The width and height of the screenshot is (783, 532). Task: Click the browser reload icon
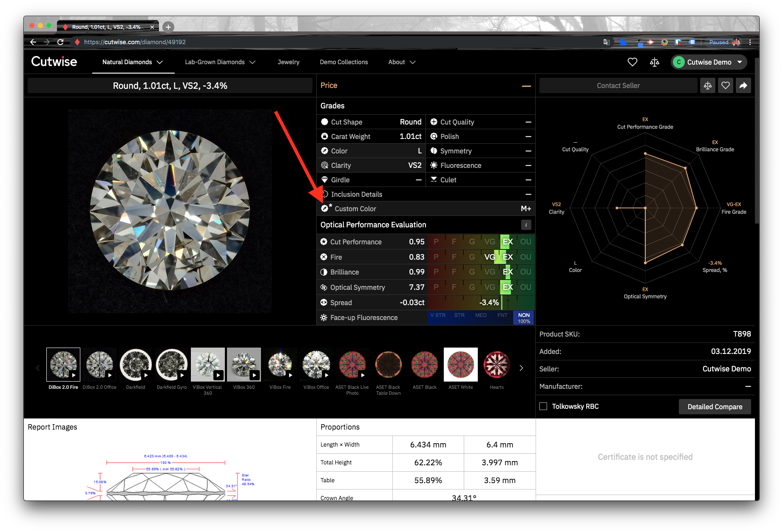pyautogui.click(x=60, y=42)
